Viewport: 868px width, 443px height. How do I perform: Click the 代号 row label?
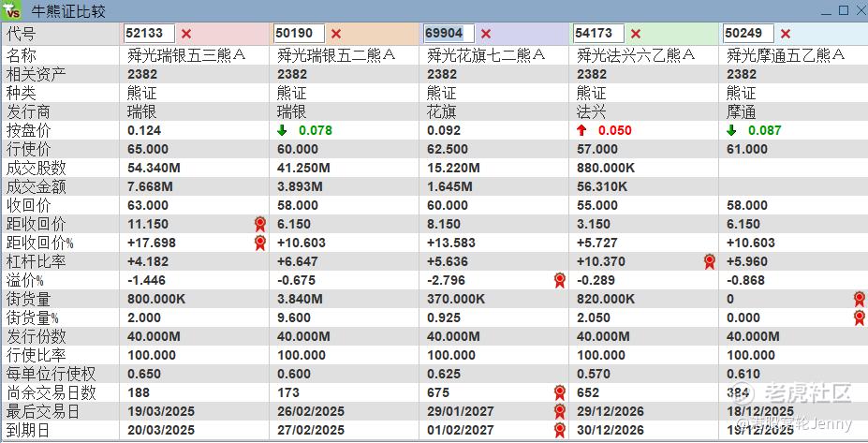point(21,34)
